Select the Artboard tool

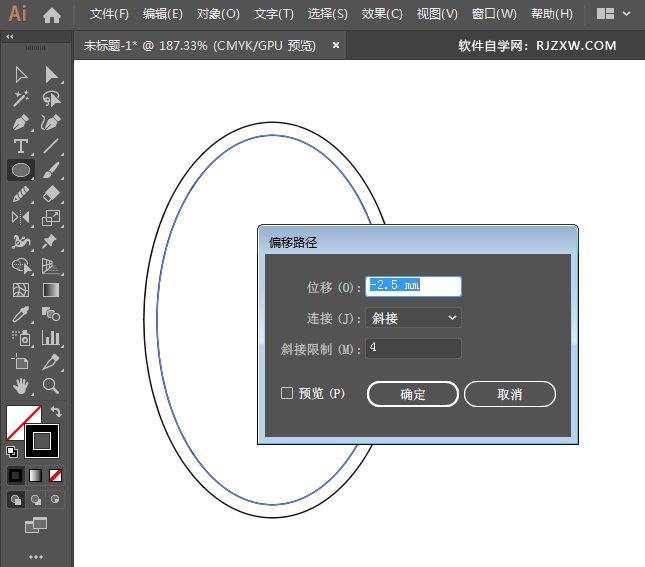point(20,362)
